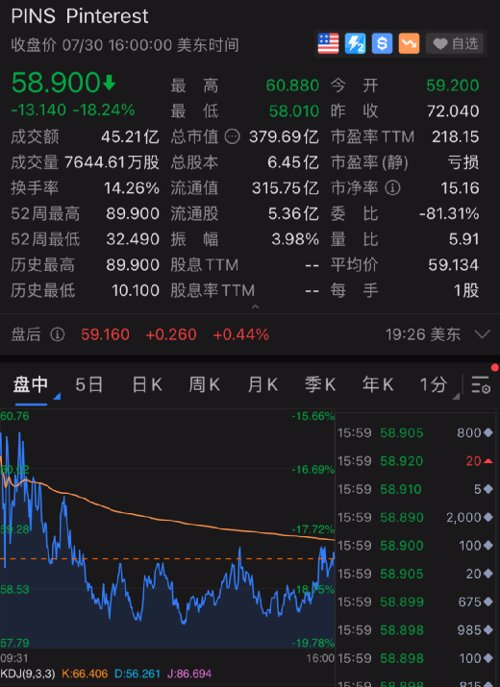Open the info icon beside 市净率
Viewport: 500px width, 687px height.
pos(393,188)
